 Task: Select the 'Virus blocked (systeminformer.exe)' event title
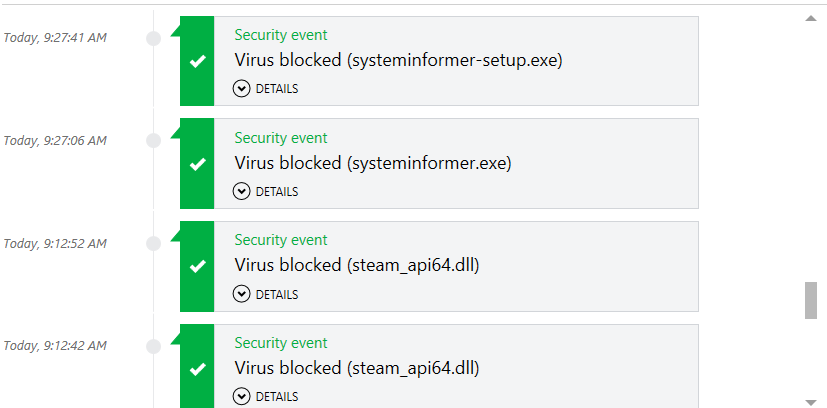coord(373,163)
